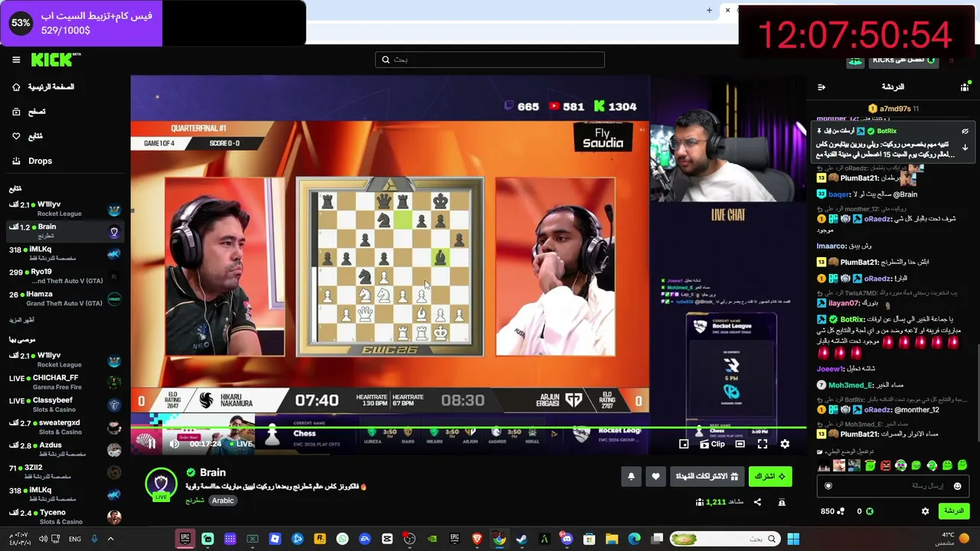The height and width of the screenshot is (551, 980).
Task: Open Discord from the taskbar
Action: (567, 539)
